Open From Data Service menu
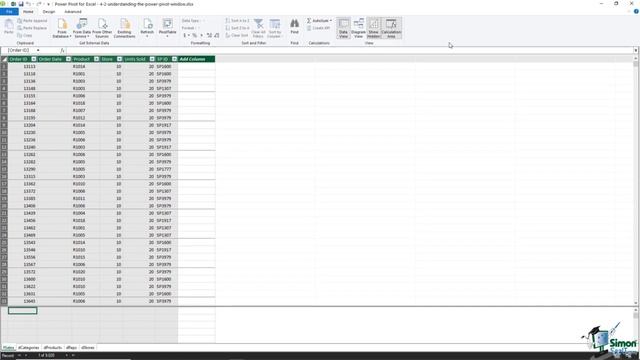Image resolution: width=640 pixels, height=360 pixels. 82,28
